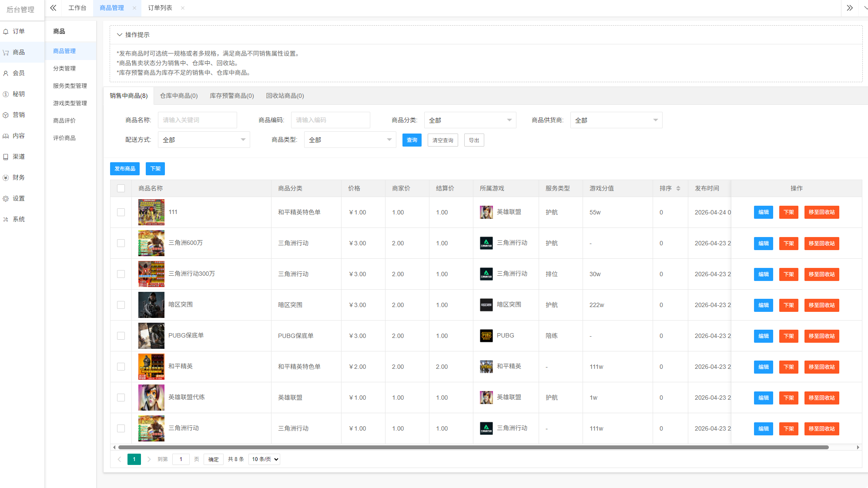The image size is (868, 488).
Task: Check the row checkbox for 英雄联盟代练
Action: (121, 398)
